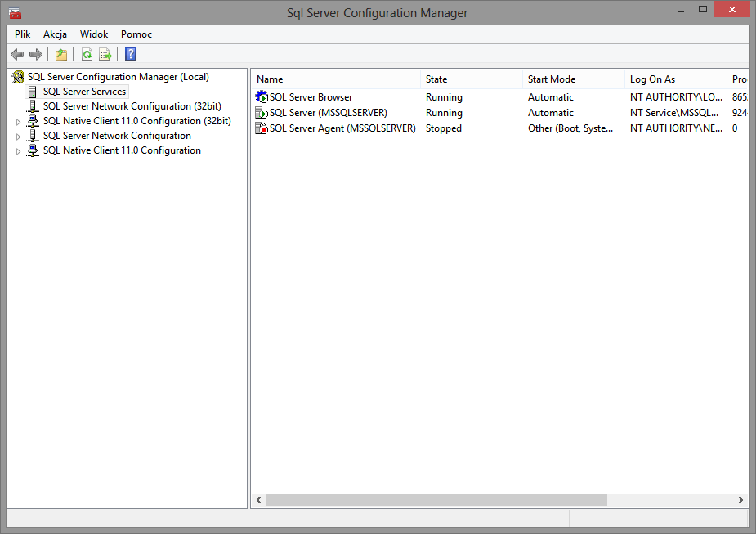Open Help via the question mark icon
Viewport: 756px width, 534px height.
click(131, 55)
